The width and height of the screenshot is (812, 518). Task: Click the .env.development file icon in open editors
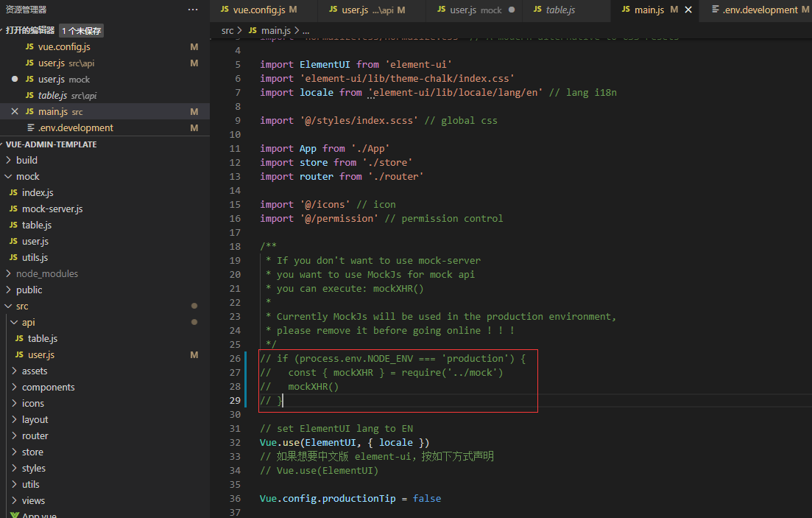[x=29, y=127]
